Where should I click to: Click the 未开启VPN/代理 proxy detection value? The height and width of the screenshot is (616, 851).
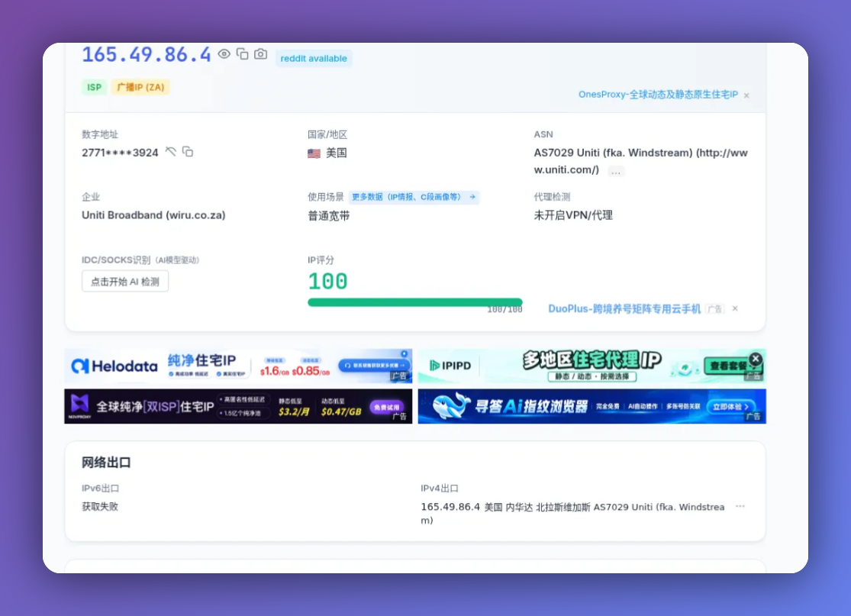(573, 215)
